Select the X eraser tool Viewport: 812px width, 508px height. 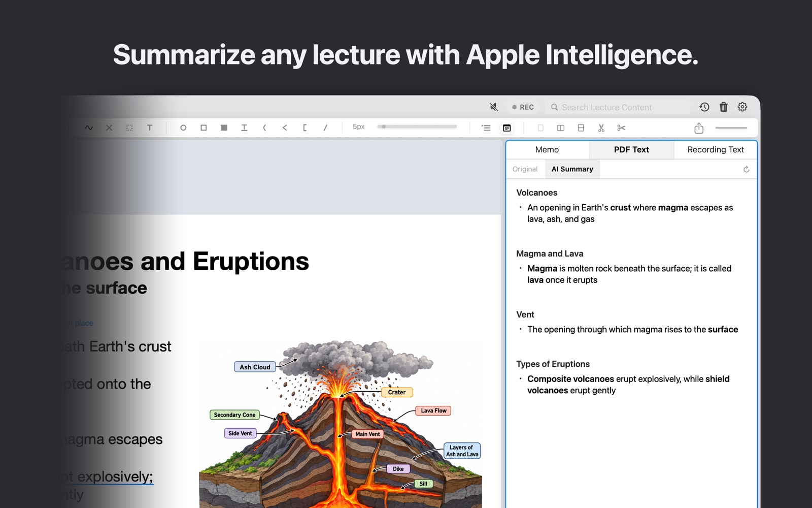pyautogui.click(x=109, y=128)
